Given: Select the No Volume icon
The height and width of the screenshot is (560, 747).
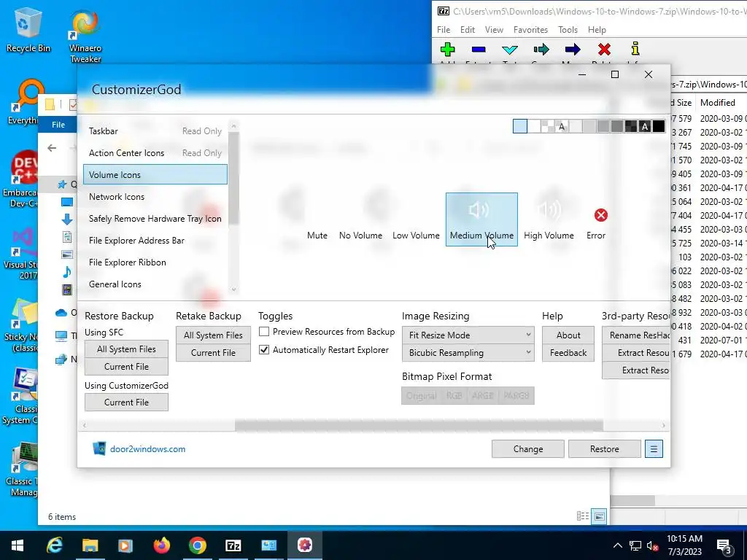Looking at the screenshot, I should tap(360, 219).
